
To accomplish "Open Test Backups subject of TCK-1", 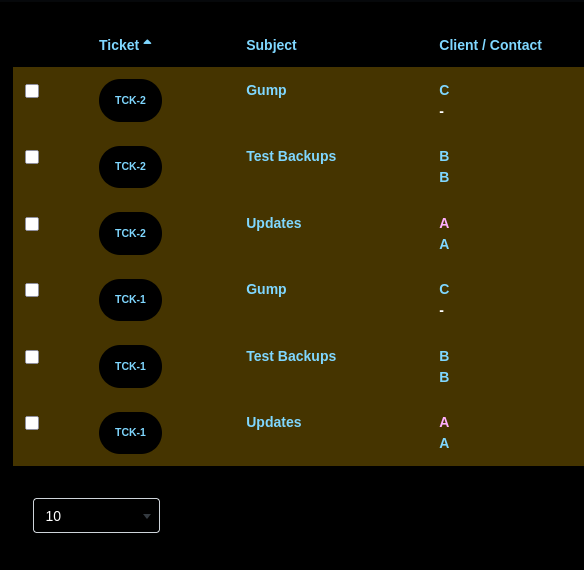I will 291,357.
